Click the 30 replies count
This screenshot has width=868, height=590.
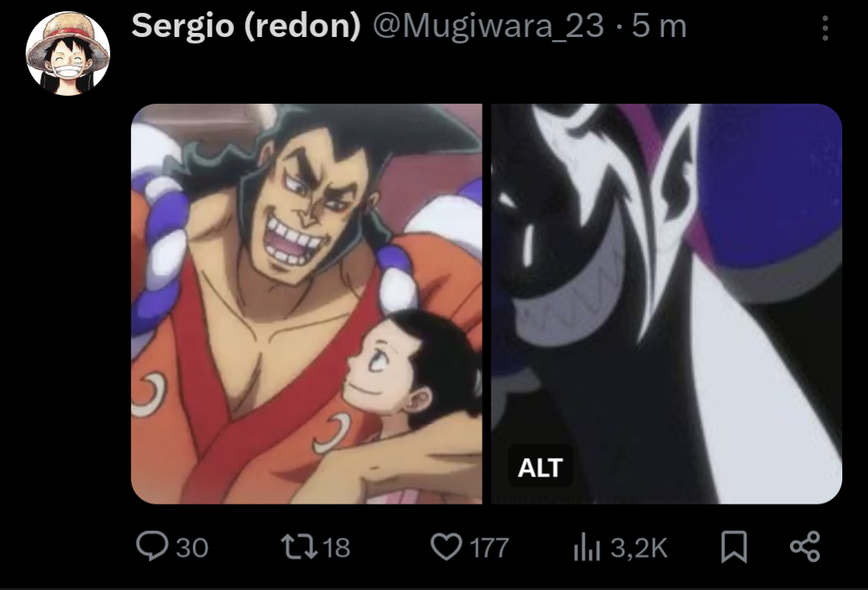point(192,548)
